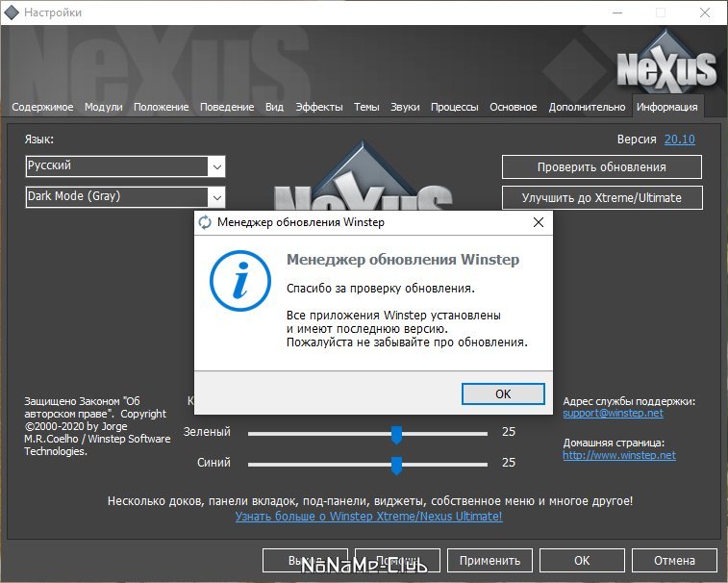
Task: Click the Синий value 25
Action: [x=509, y=462]
